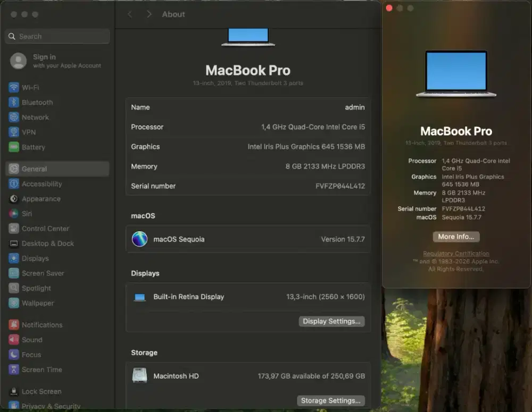Viewport: 532px width, 412px height.
Task: Click the 13,3-inch (2560 × 1600) text
Action: point(326,297)
